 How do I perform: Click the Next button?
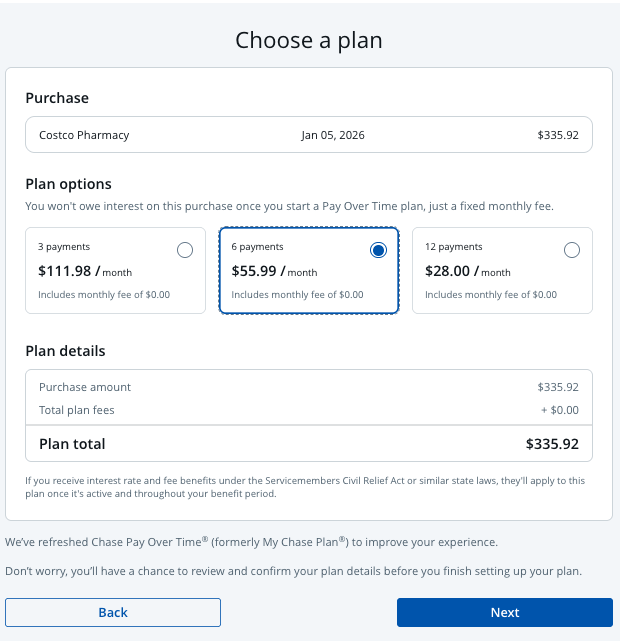click(x=504, y=613)
